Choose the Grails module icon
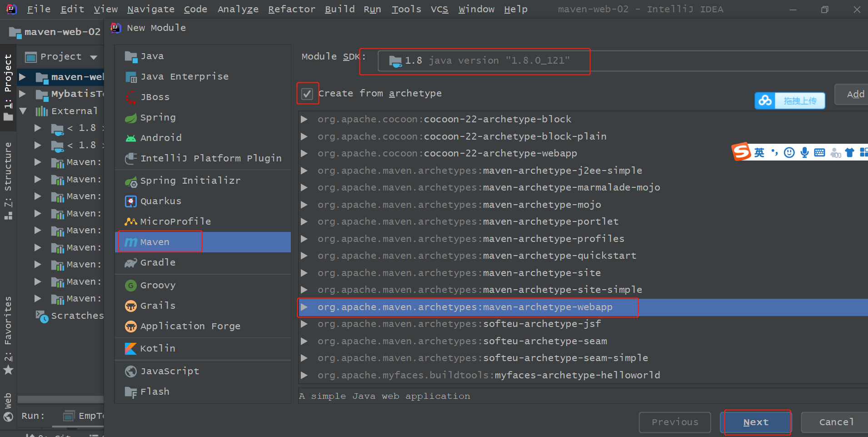Viewport: 868px width, 437px height. (131, 306)
